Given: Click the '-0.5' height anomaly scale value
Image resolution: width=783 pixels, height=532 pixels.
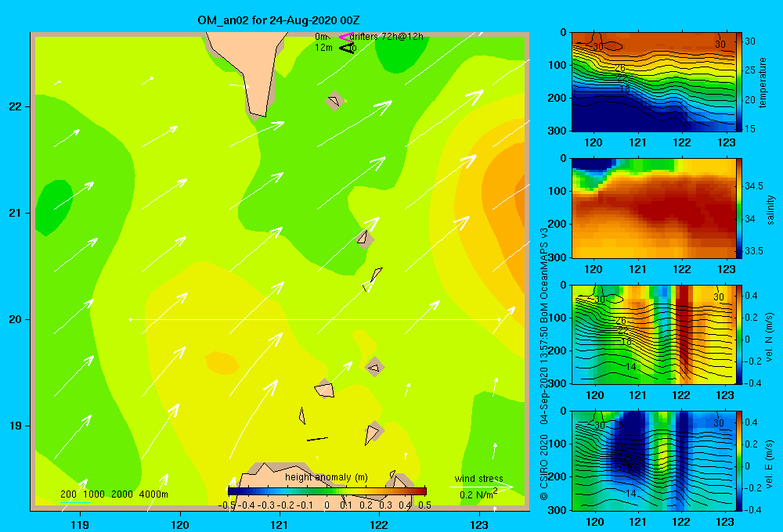Looking at the screenshot, I should coord(228,505).
